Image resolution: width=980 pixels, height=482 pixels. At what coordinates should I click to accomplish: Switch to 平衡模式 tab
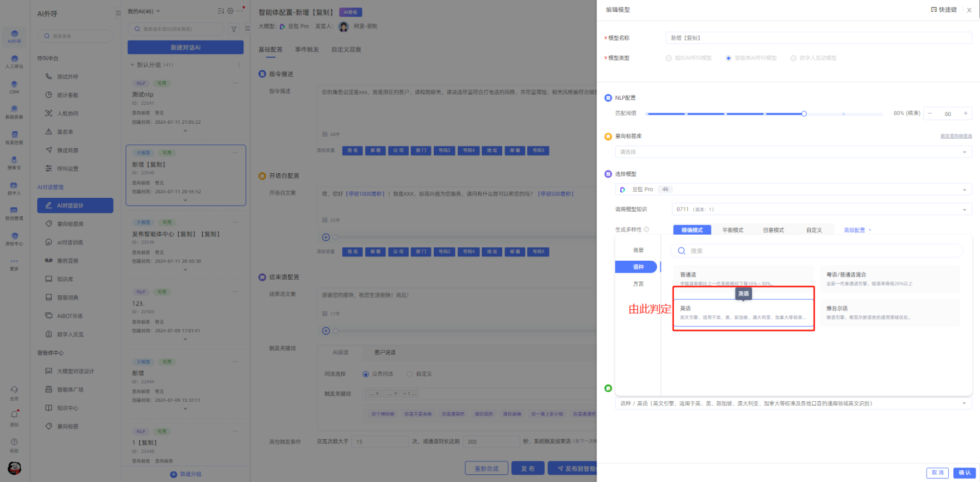tap(732, 230)
